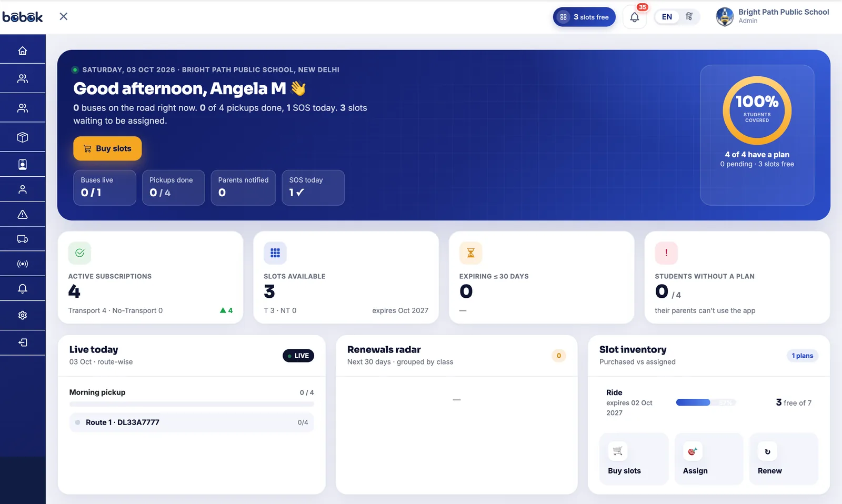Switch language to Hindi
Image resolution: width=842 pixels, height=504 pixels.
689,17
